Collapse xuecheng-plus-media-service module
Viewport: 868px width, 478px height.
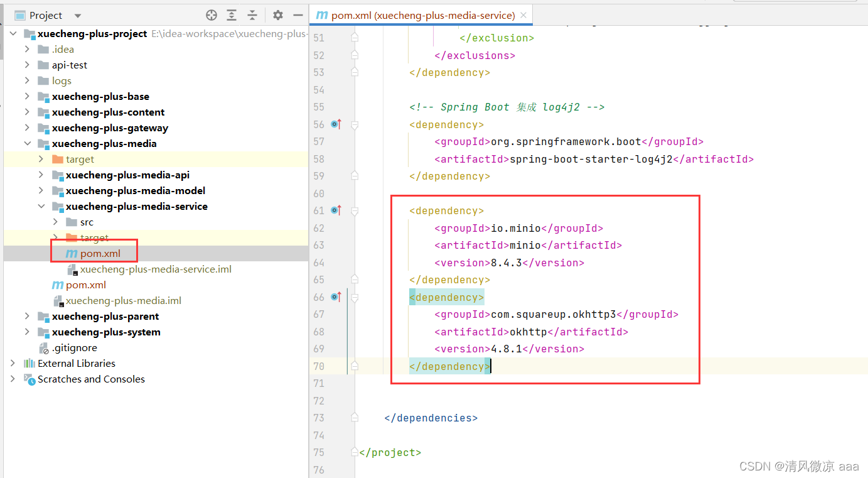[41, 206]
